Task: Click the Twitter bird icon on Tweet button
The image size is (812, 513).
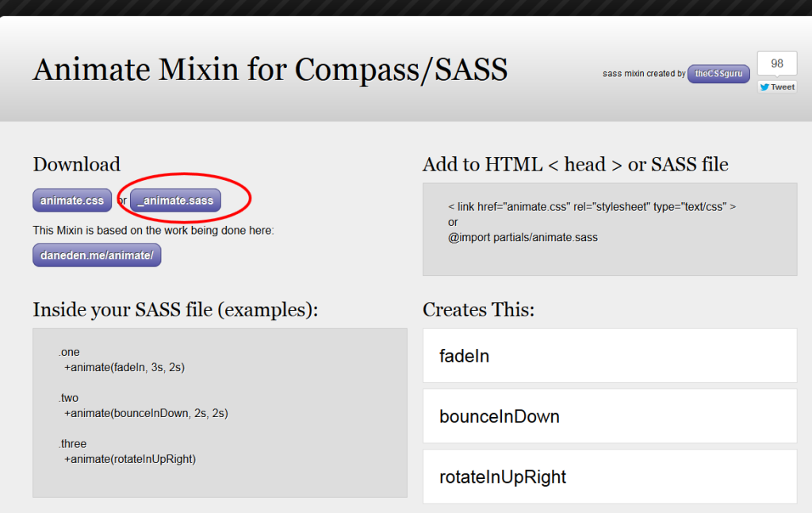Action: coord(765,87)
